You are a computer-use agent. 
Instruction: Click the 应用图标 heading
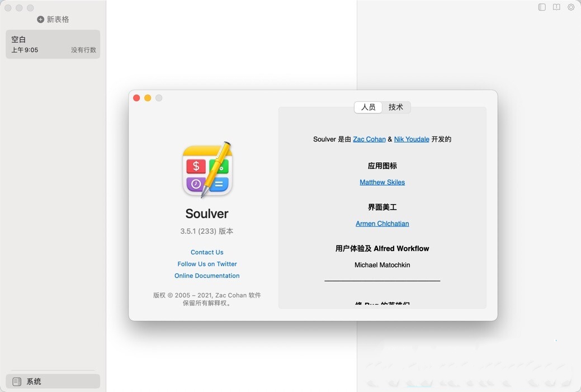tap(382, 166)
